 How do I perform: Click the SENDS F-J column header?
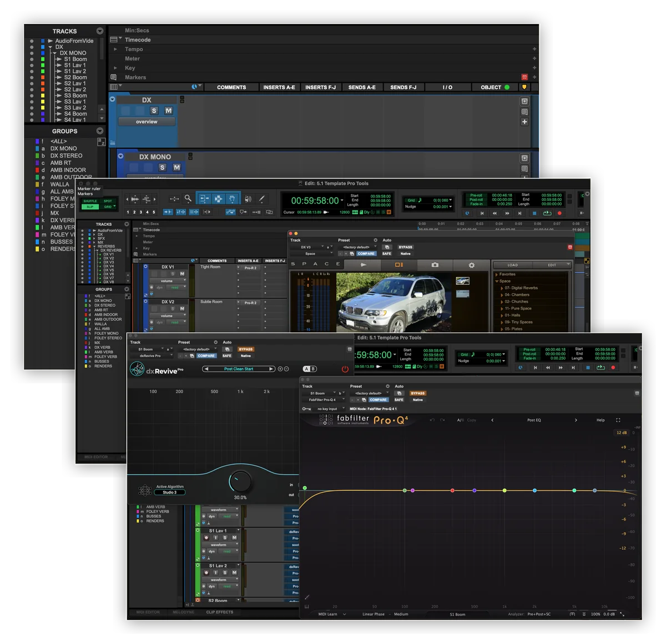(403, 87)
